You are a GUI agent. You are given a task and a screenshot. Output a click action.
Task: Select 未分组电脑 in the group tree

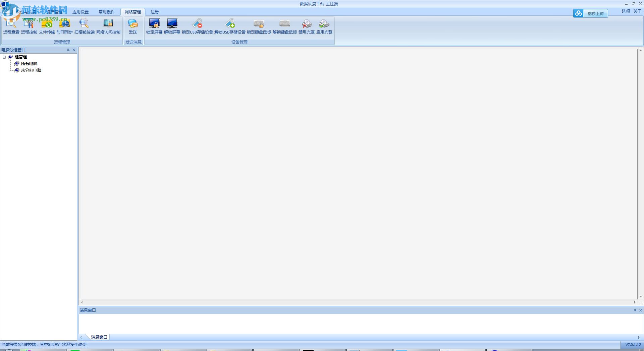tap(31, 70)
